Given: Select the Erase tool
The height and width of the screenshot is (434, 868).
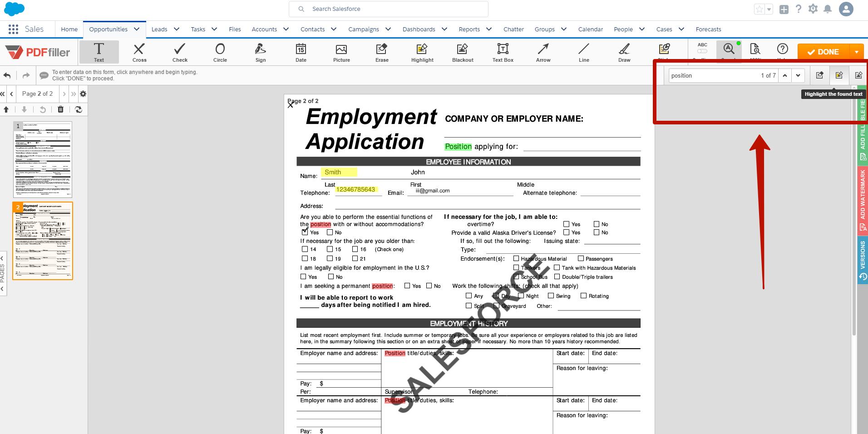Looking at the screenshot, I should click(382, 52).
